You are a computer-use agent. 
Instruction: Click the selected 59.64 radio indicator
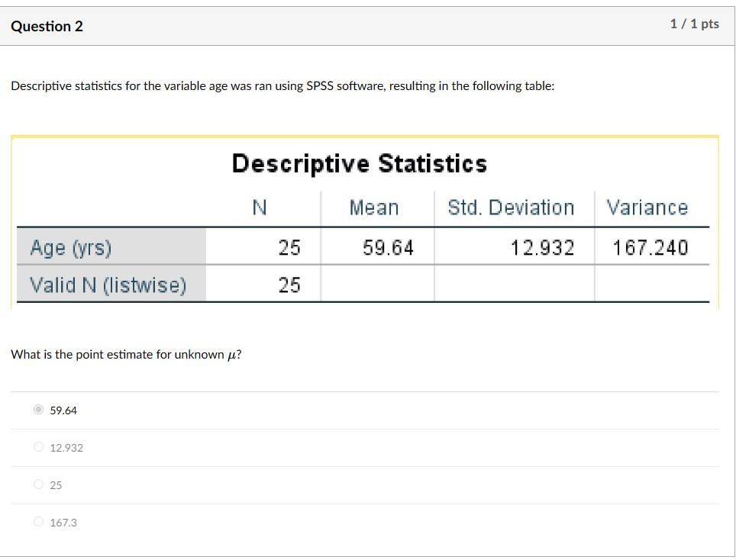(x=38, y=410)
